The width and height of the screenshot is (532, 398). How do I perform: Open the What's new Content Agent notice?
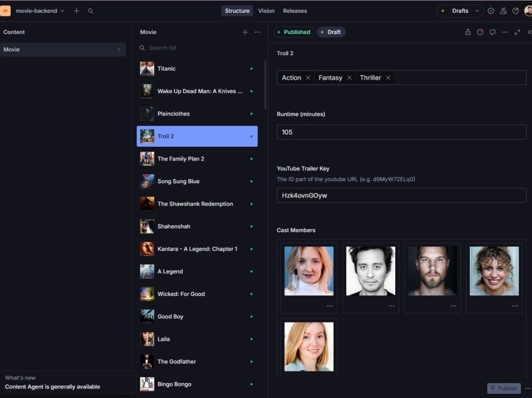[68, 383]
